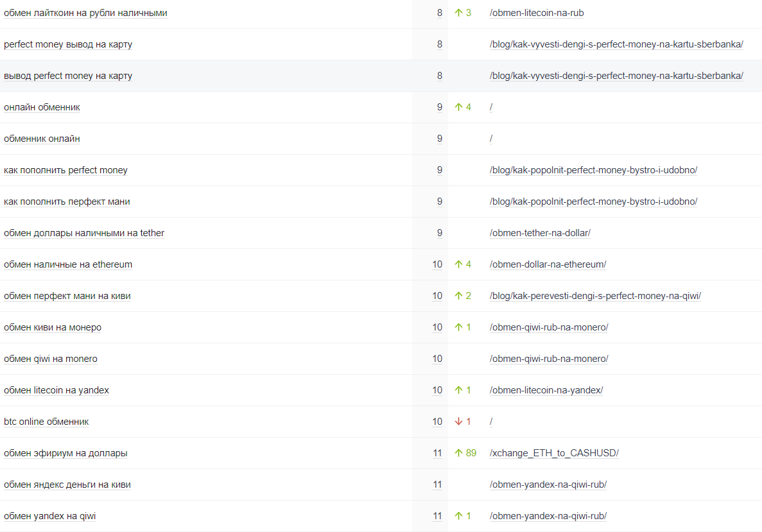Screen dimensions: 762x532
Task: Open keyword "обмен litecoin на yandex"
Action: tap(56, 390)
